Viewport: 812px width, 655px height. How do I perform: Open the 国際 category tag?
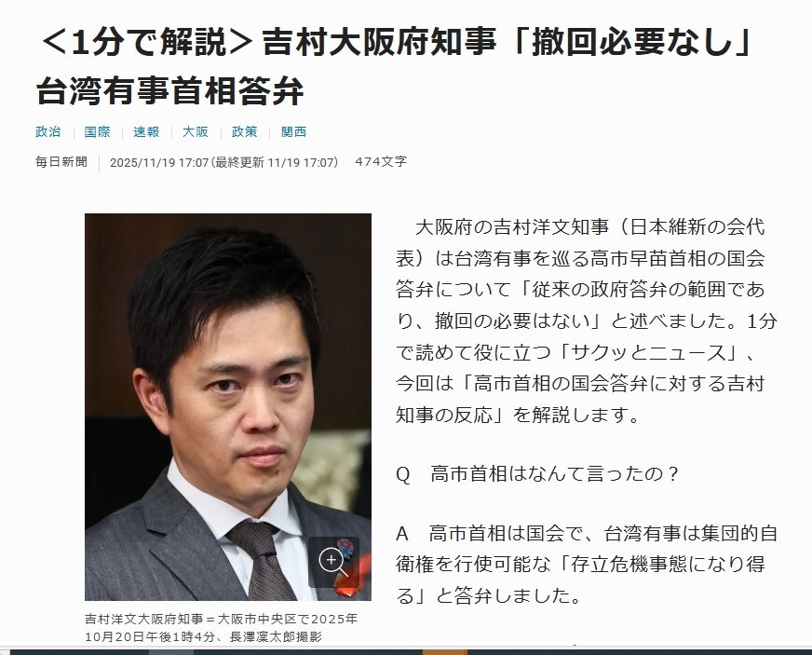click(x=98, y=131)
